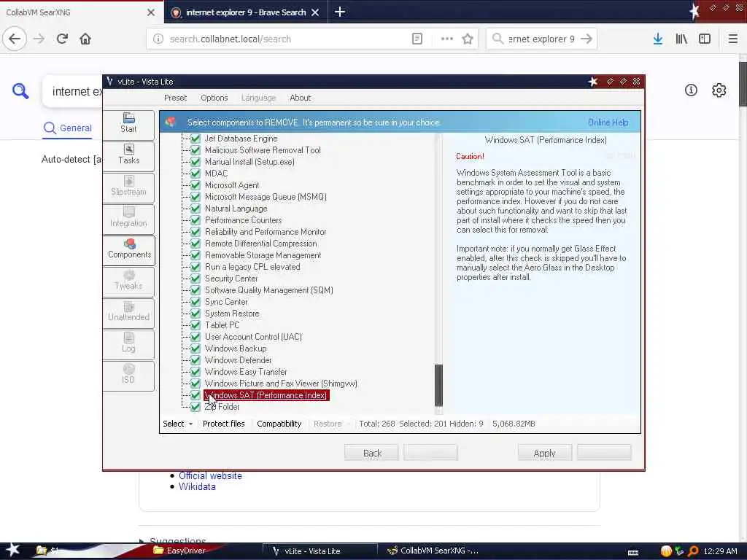The image size is (747, 560).
Task: Click the browser search box
Action: [x=541, y=39]
